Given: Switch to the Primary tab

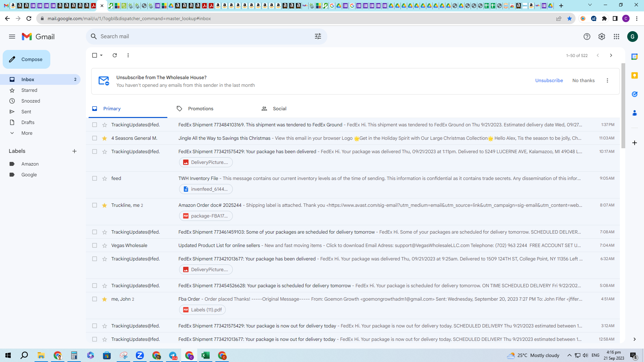Looking at the screenshot, I should coord(128,109).
